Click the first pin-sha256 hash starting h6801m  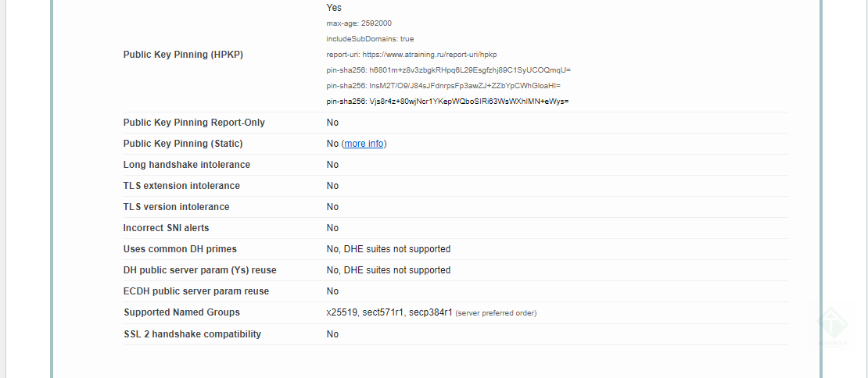tap(469, 70)
